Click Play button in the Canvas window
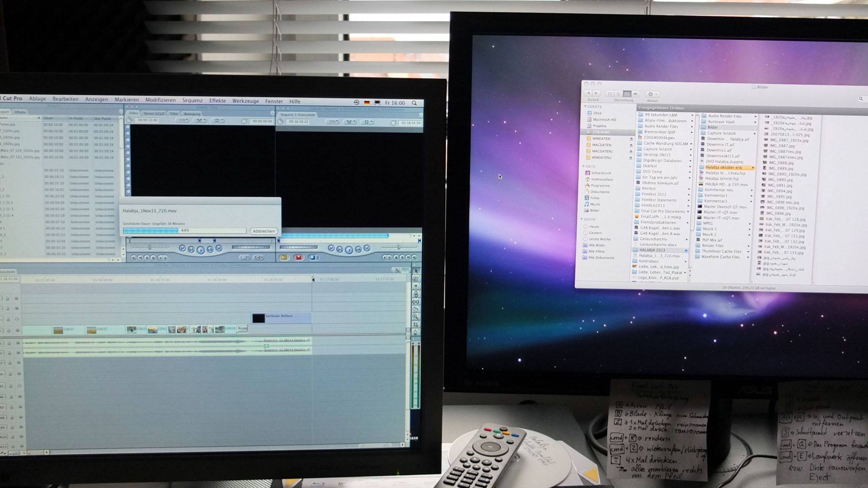This screenshot has height=488, width=868. 349,250
